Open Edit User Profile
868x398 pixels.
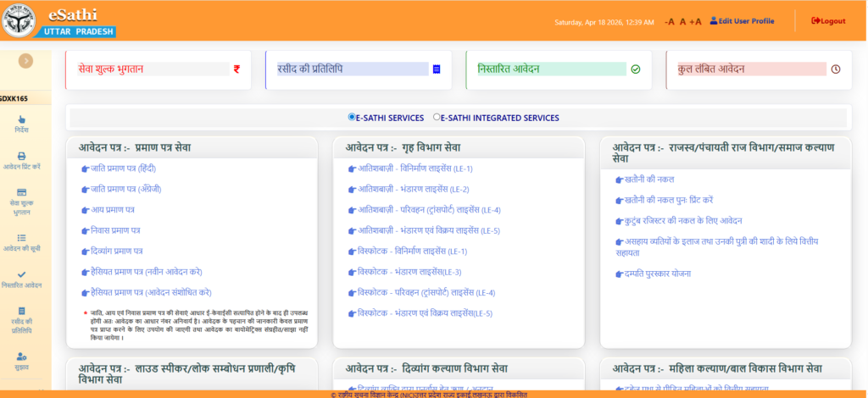(742, 20)
